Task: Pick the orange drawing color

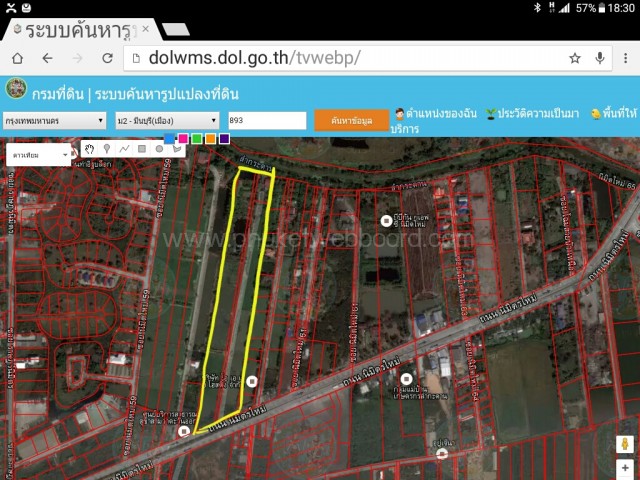Action: point(211,139)
